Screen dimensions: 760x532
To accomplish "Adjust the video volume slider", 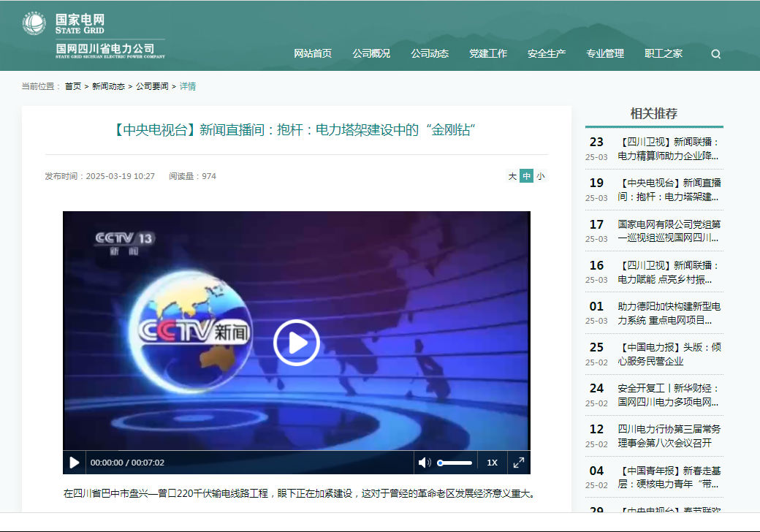I will [x=455, y=463].
